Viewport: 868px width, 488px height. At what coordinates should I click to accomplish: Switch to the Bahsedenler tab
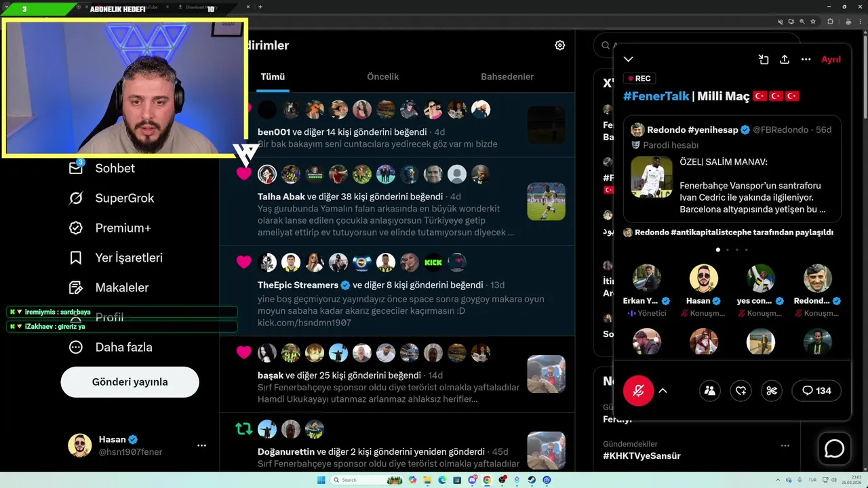(507, 77)
